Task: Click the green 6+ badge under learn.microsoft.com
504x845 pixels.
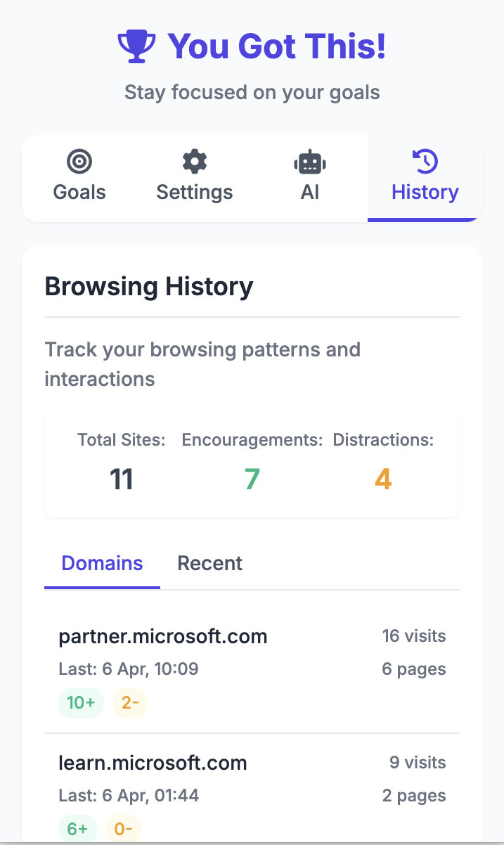Action: point(77,830)
